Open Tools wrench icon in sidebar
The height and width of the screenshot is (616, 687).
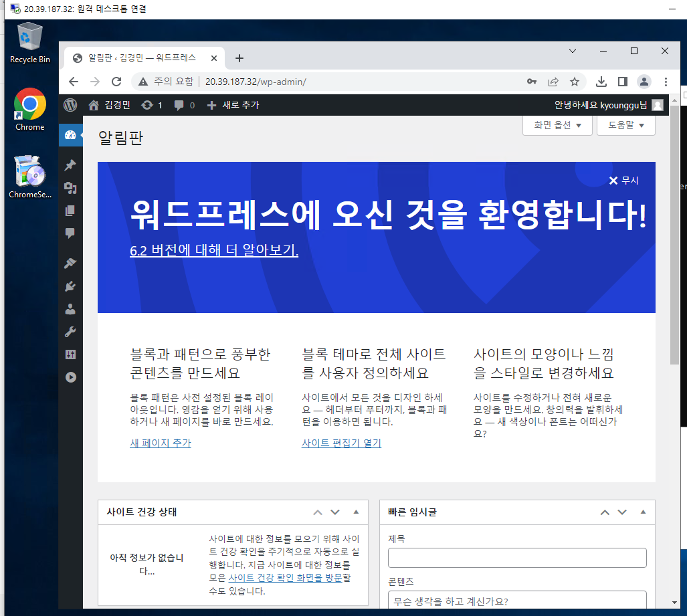(70, 332)
